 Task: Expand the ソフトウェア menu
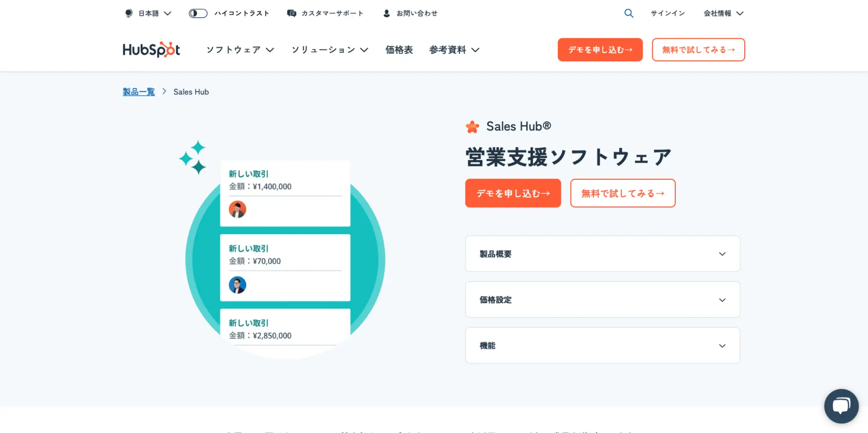tap(240, 50)
